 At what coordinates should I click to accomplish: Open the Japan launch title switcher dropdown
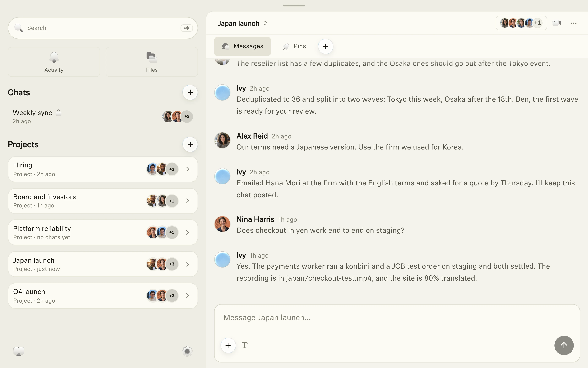243,23
